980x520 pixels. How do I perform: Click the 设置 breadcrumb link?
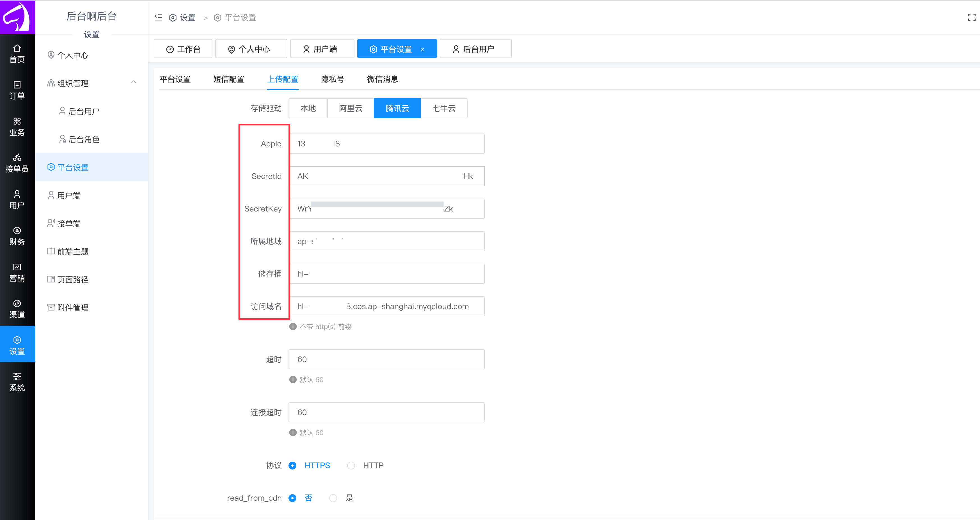click(182, 17)
